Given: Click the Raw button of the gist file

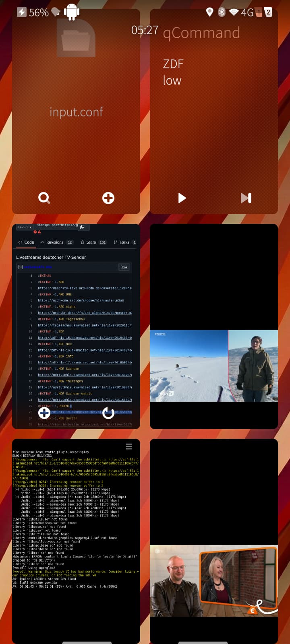Looking at the screenshot, I should [124, 267].
